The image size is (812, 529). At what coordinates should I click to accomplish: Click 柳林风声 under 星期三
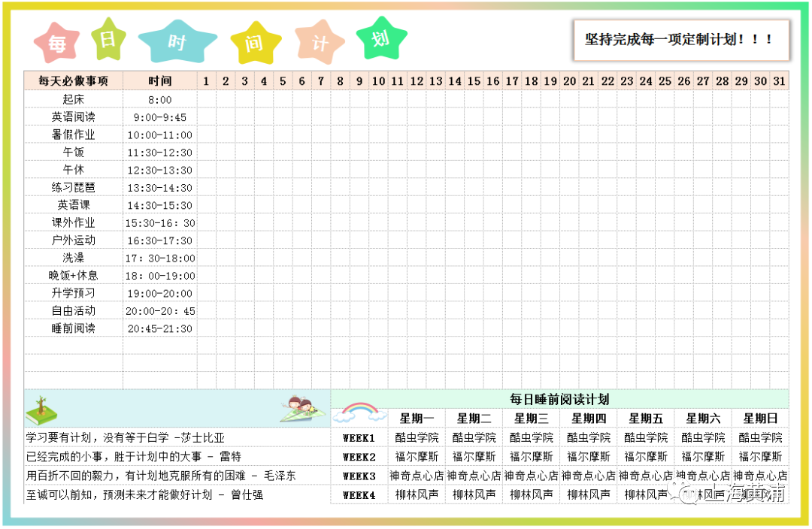tap(532, 495)
